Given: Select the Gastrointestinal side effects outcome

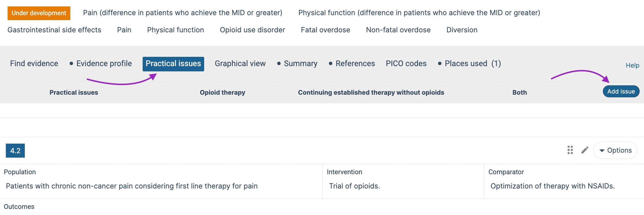Looking at the screenshot, I should pos(54,30).
